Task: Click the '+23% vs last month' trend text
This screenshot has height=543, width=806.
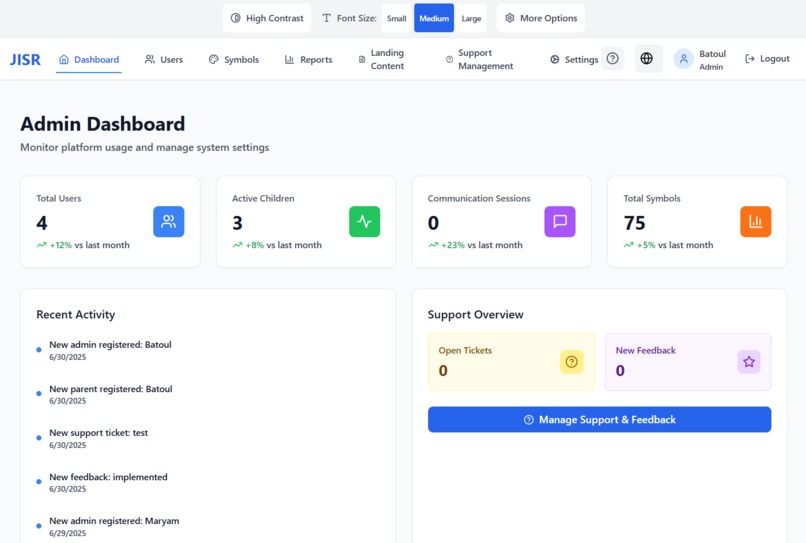Action: click(482, 245)
